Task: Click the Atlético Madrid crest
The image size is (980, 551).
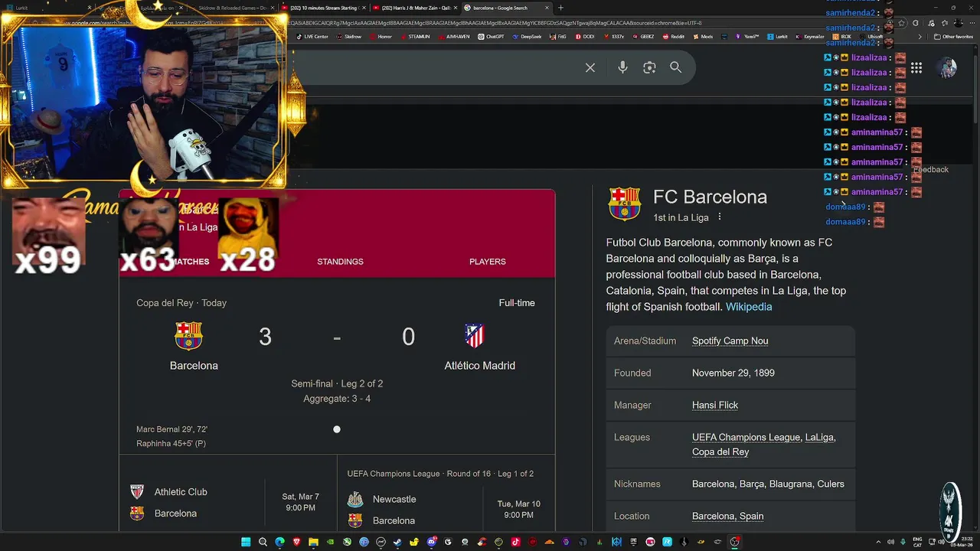Action: click(x=475, y=336)
